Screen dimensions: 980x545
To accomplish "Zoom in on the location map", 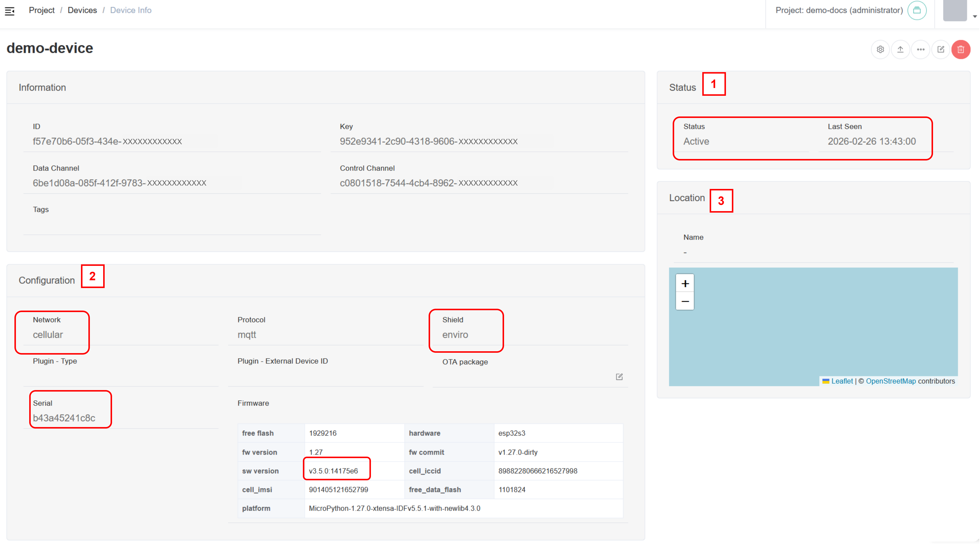I will pyautogui.click(x=685, y=283).
